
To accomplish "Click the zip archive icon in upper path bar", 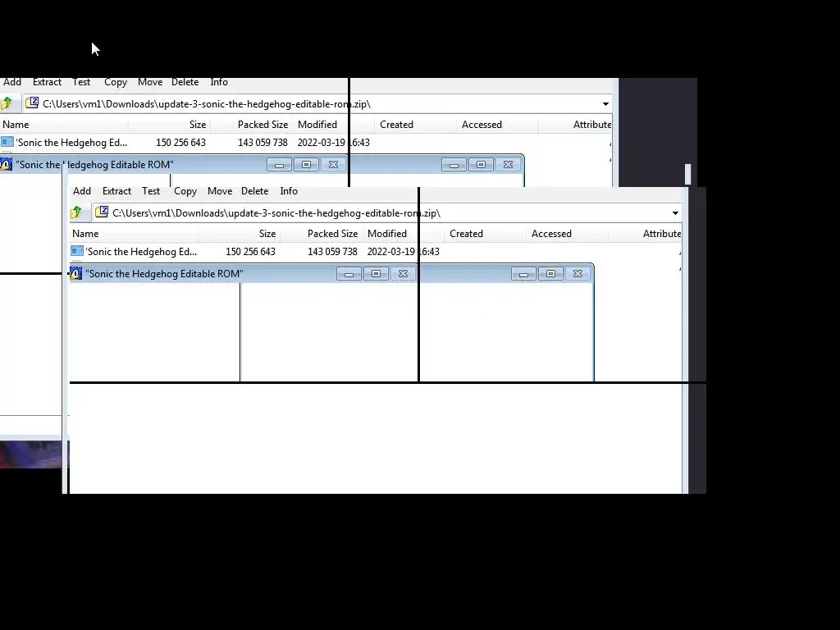I will (32, 103).
